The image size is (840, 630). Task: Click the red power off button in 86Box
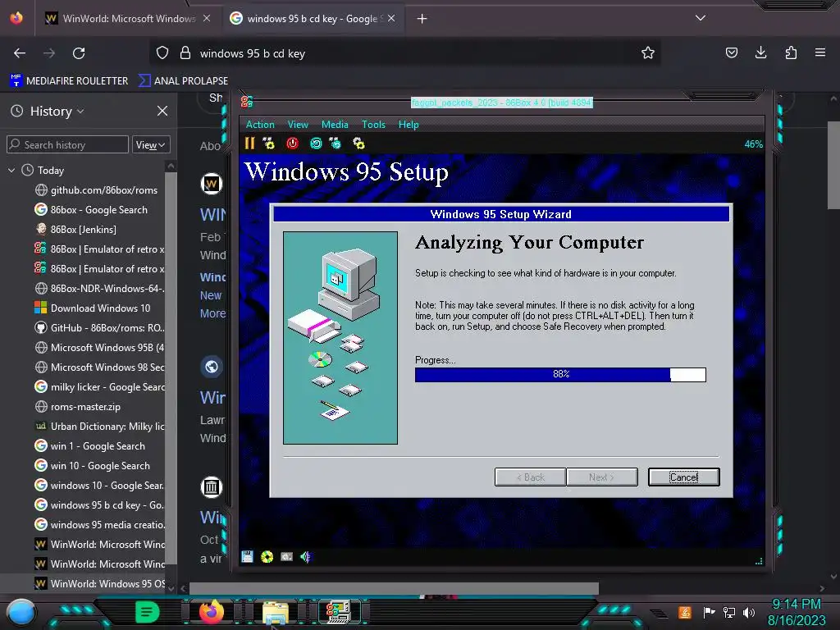292,143
